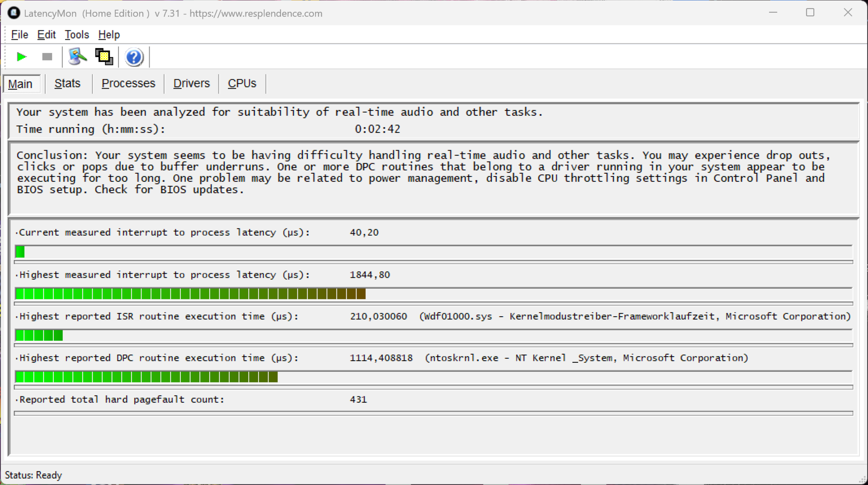This screenshot has width=868, height=485.
Task: Click 'Reported total hard pagefault count' label
Action: click(x=121, y=399)
